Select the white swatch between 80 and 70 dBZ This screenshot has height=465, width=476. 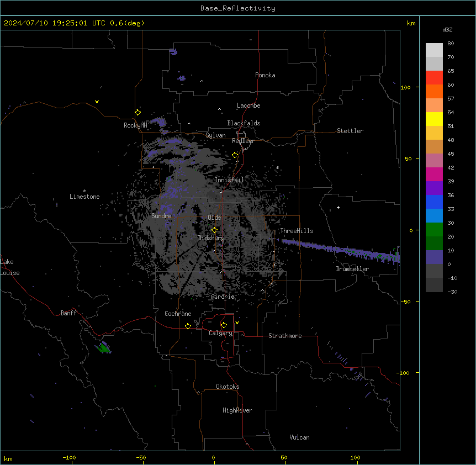434,50
